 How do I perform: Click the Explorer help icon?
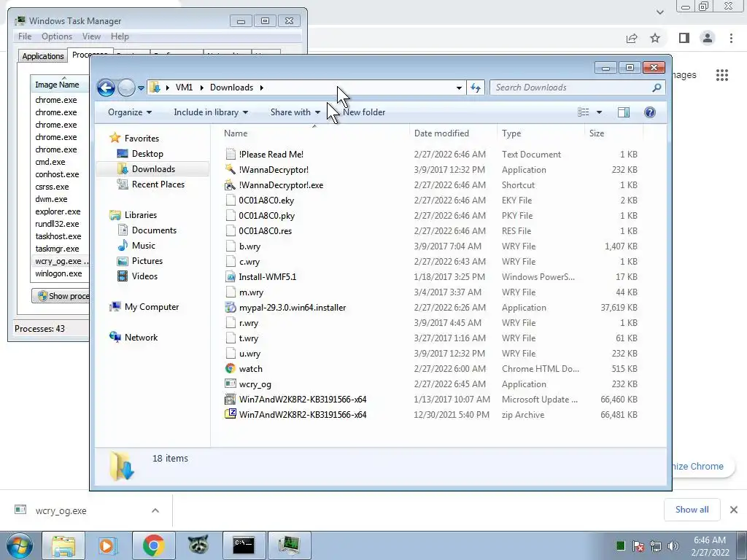pyautogui.click(x=650, y=112)
